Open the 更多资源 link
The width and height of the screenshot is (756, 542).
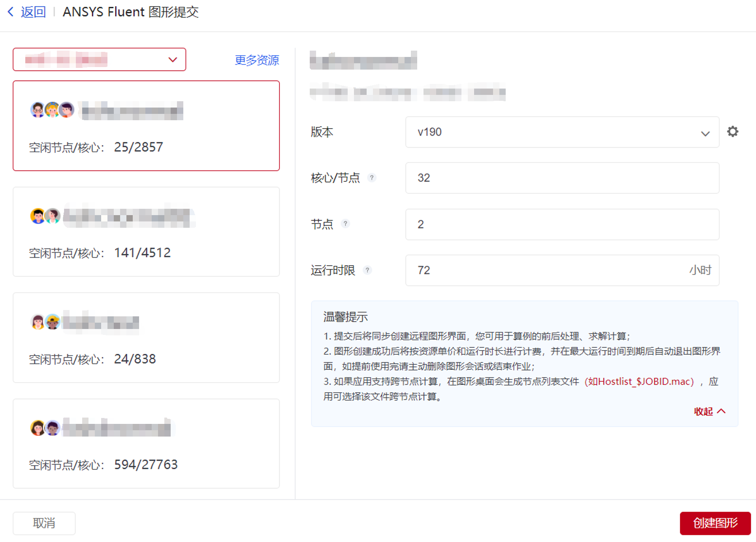click(257, 60)
